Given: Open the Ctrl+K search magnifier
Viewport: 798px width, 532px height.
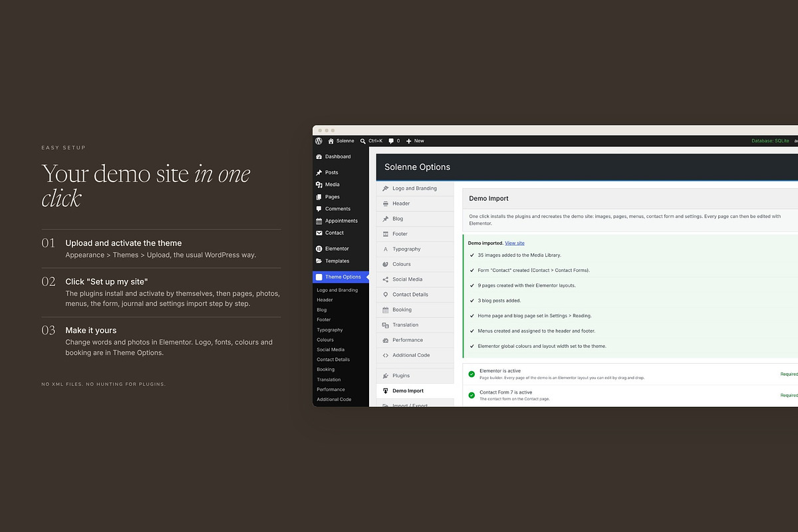Looking at the screenshot, I should [x=363, y=141].
